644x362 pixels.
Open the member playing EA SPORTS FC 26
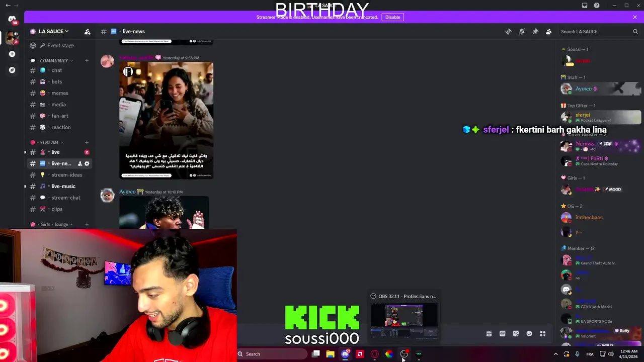coord(600,319)
